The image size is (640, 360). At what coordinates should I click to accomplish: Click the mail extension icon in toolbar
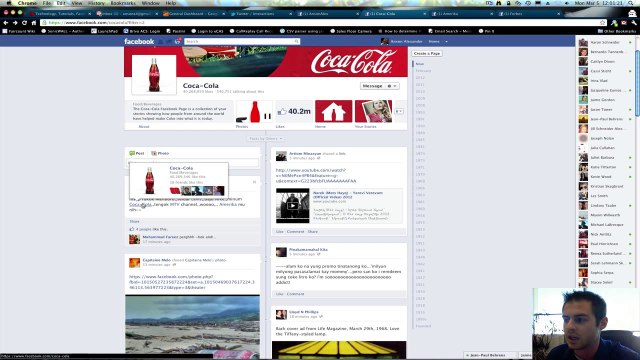click(624, 23)
